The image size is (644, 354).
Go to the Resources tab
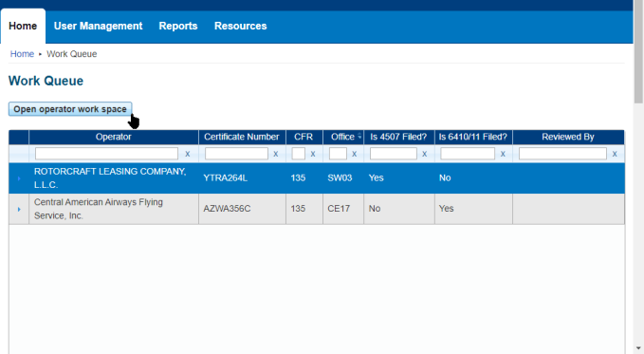[241, 26]
